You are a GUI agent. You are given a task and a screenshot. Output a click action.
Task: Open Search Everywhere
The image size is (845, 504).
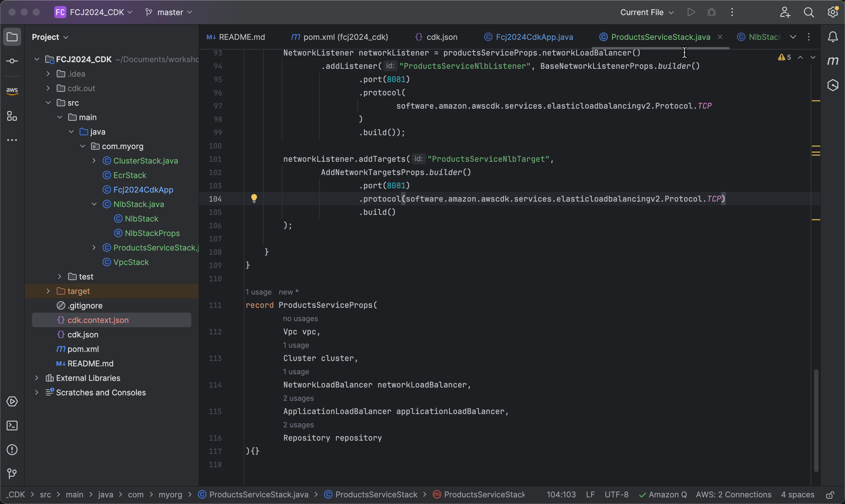click(809, 12)
